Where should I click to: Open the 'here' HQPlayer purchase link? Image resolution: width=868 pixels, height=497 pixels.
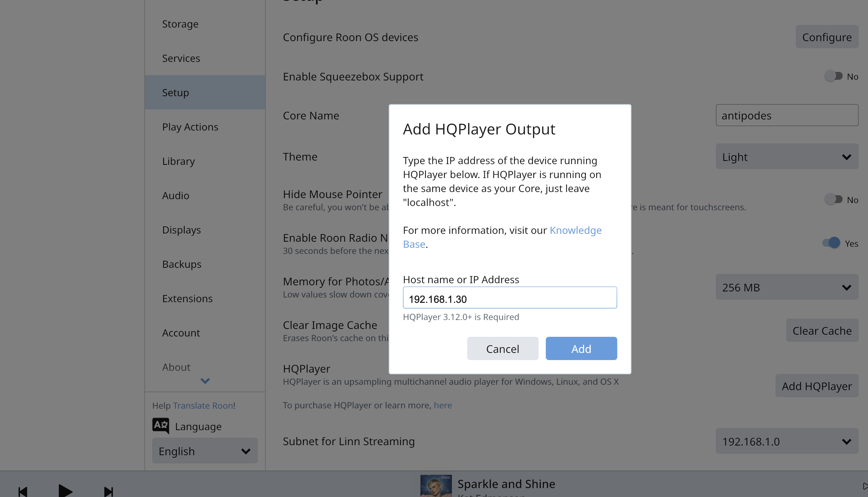[x=443, y=405]
